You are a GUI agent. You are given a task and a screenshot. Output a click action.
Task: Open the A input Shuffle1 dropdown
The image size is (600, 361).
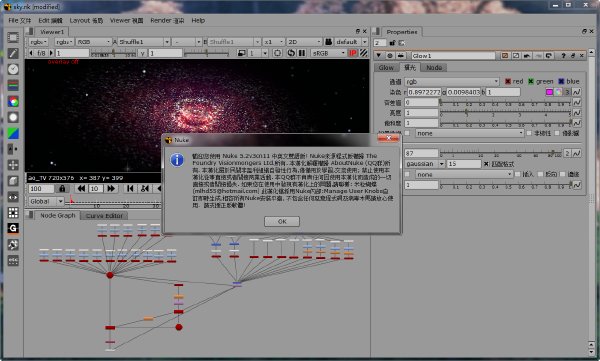point(144,42)
